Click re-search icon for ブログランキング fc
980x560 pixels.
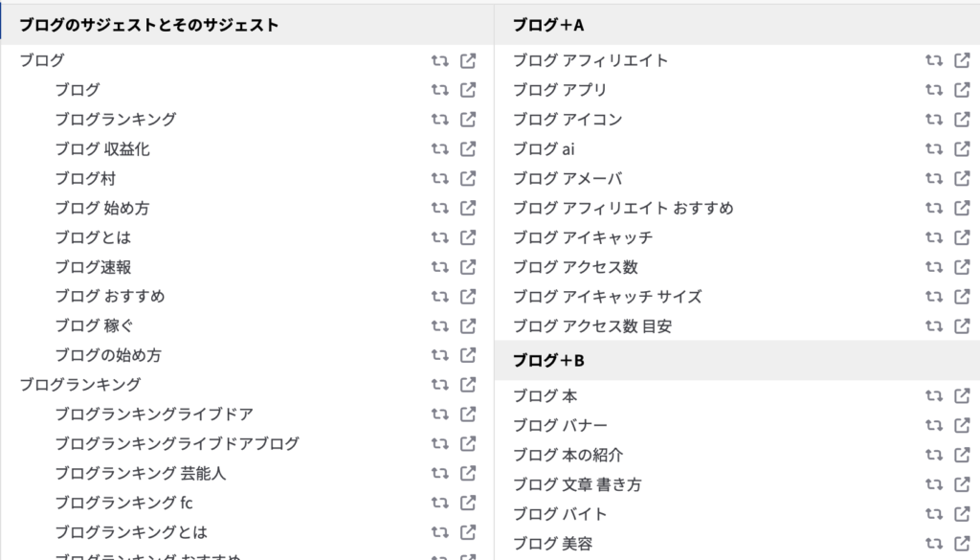(x=440, y=503)
